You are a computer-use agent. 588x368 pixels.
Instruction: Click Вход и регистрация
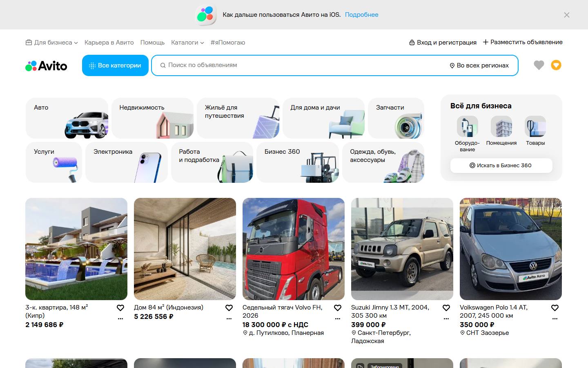pyautogui.click(x=443, y=43)
